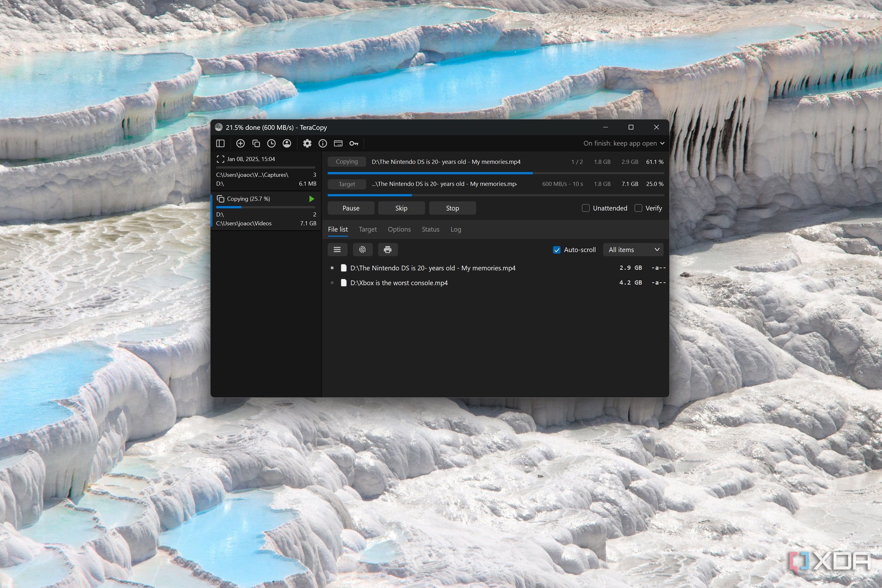882x588 pixels.
Task: Click the Target label button
Action: click(347, 184)
